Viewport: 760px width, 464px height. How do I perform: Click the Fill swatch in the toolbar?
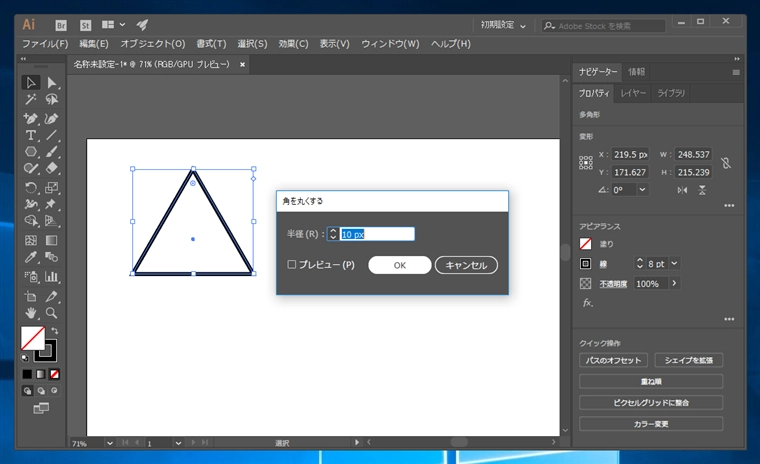pyautogui.click(x=32, y=337)
